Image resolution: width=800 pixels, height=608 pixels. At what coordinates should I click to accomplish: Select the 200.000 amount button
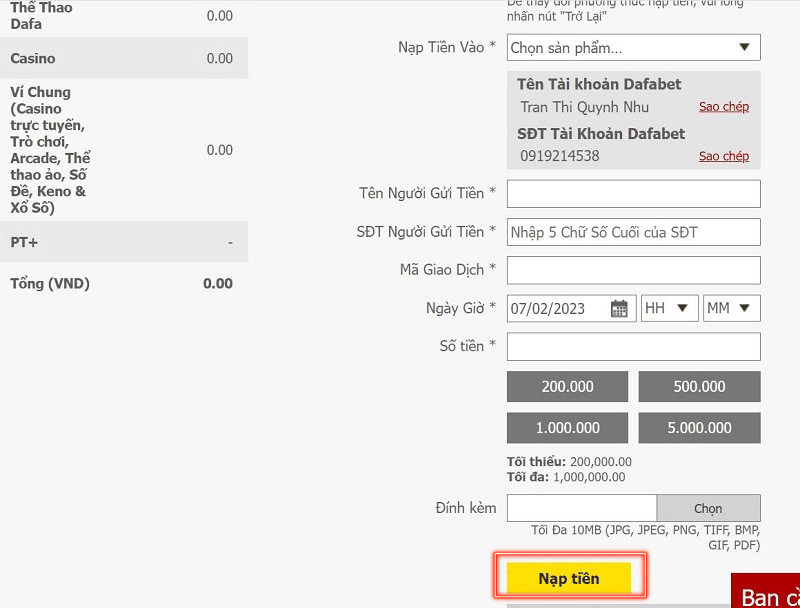(x=567, y=387)
